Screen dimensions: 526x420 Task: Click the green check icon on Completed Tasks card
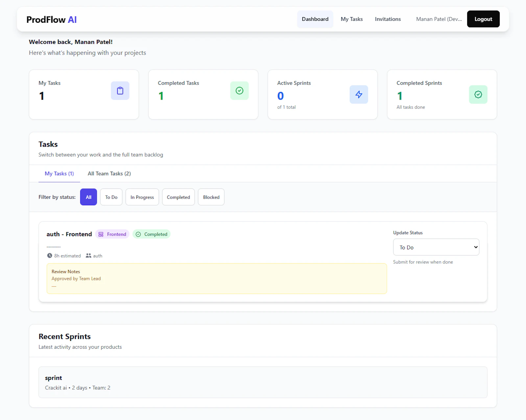click(239, 90)
